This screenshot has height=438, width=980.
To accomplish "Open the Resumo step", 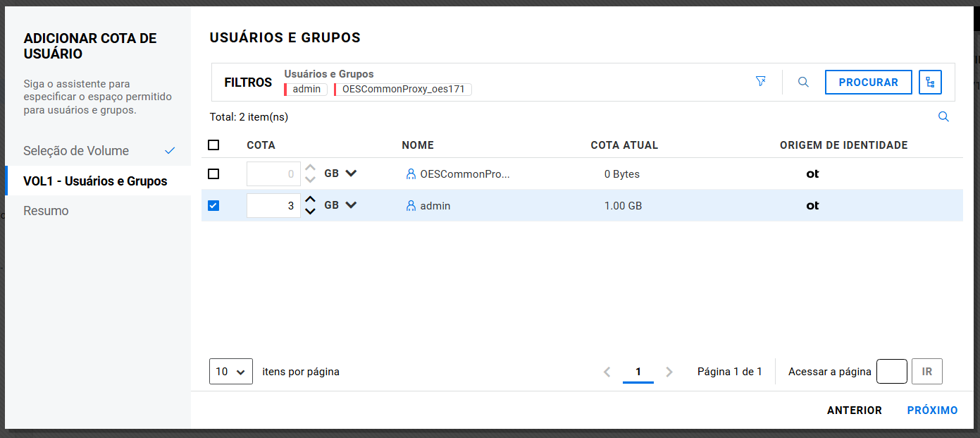I will point(46,211).
